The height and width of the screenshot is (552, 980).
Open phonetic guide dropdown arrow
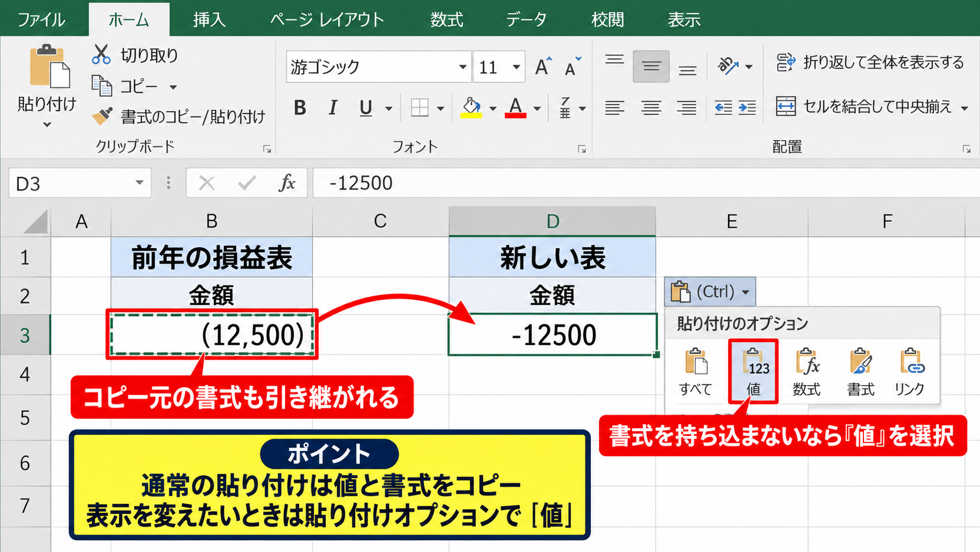click(582, 109)
